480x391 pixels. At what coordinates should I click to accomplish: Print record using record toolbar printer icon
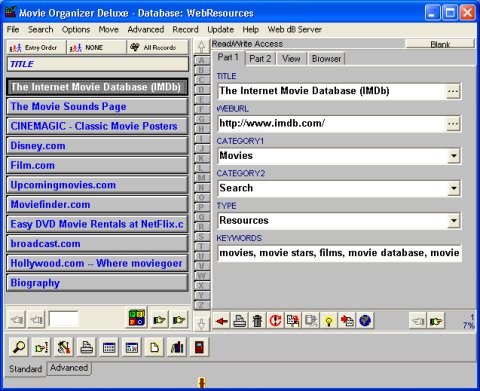[239, 321]
